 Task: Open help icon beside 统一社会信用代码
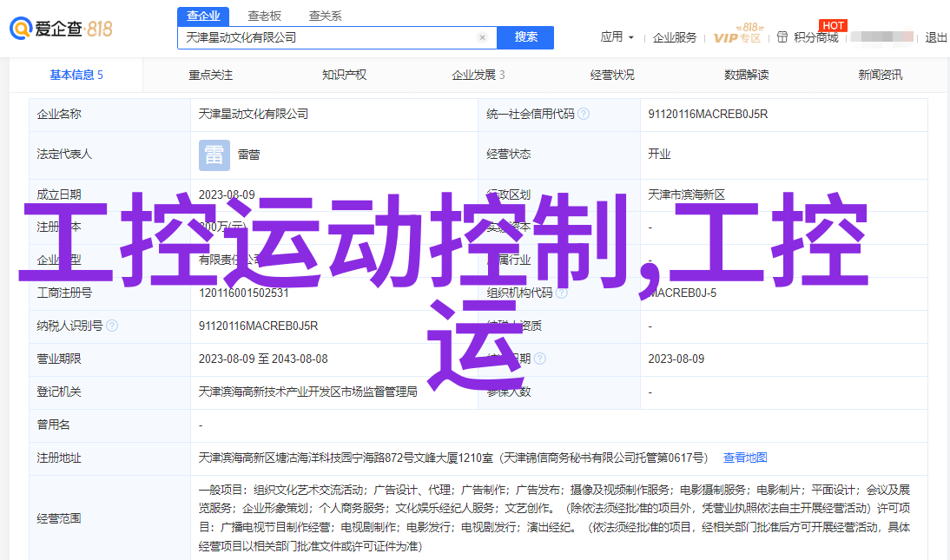[584, 114]
